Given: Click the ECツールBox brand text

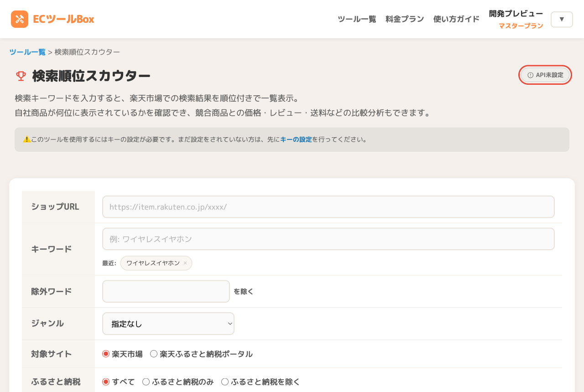Looking at the screenshot, I should coord(63,19).
